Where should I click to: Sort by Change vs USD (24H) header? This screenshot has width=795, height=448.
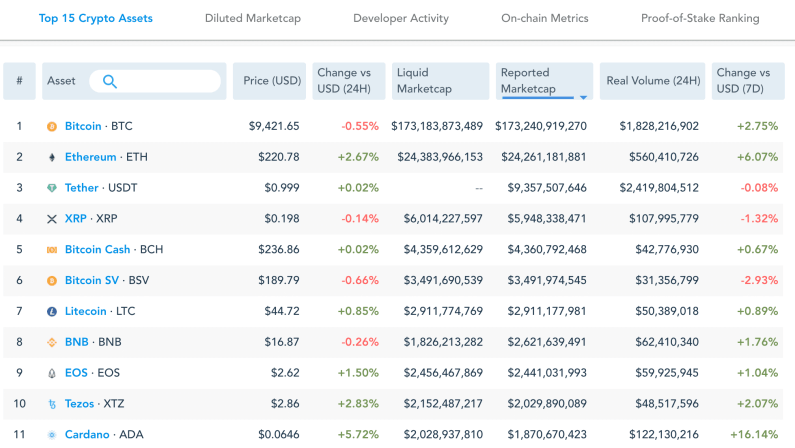click(x=349, y=81)
